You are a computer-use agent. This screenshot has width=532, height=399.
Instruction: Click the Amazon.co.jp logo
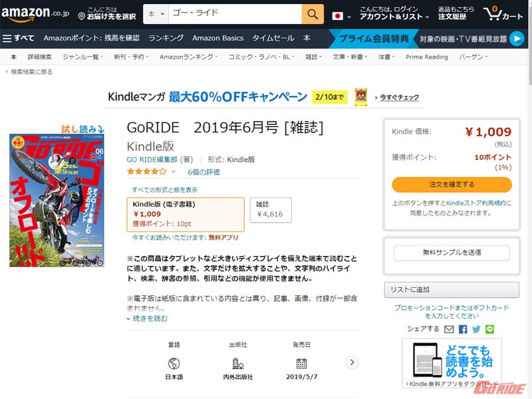[35, 14]
